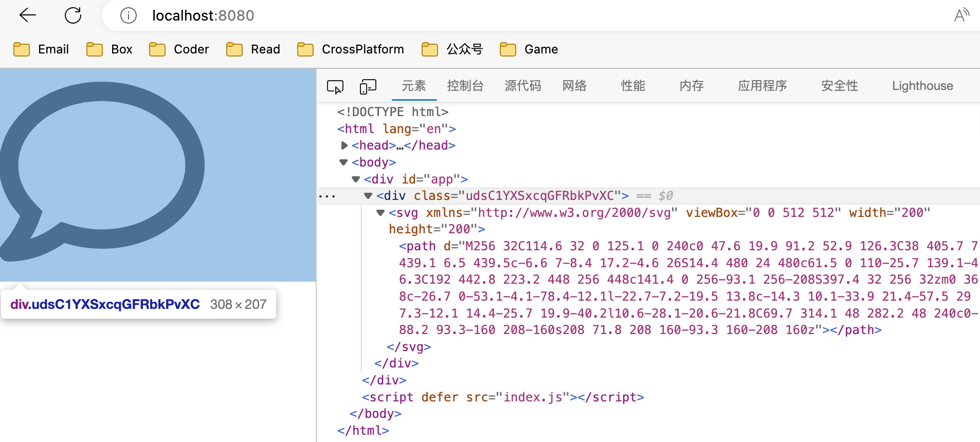Open the three-dots menu beside the selected node

coord(327,196)
